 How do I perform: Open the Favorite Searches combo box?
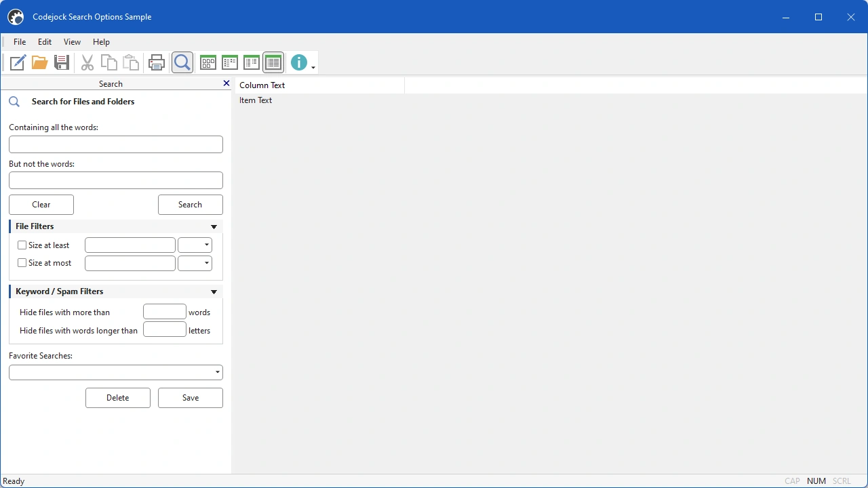pyautogui.click(x=116, y=372)
